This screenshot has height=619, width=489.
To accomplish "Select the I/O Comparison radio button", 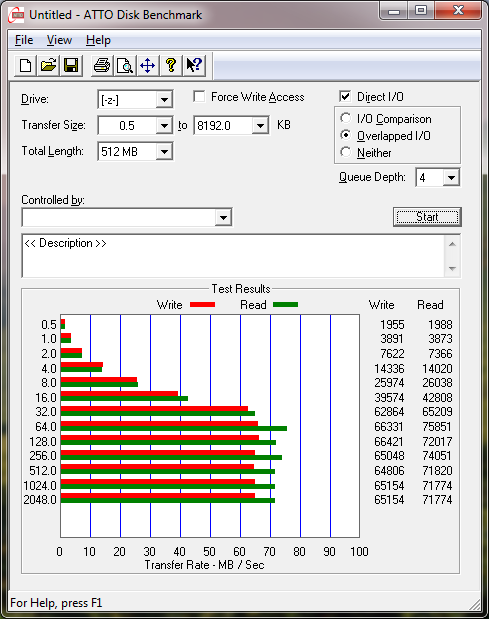I will coord(345,118).
